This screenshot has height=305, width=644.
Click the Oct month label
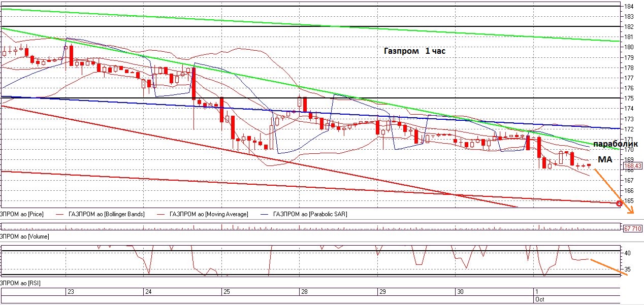pyautogui.click(x=539, y=299)
